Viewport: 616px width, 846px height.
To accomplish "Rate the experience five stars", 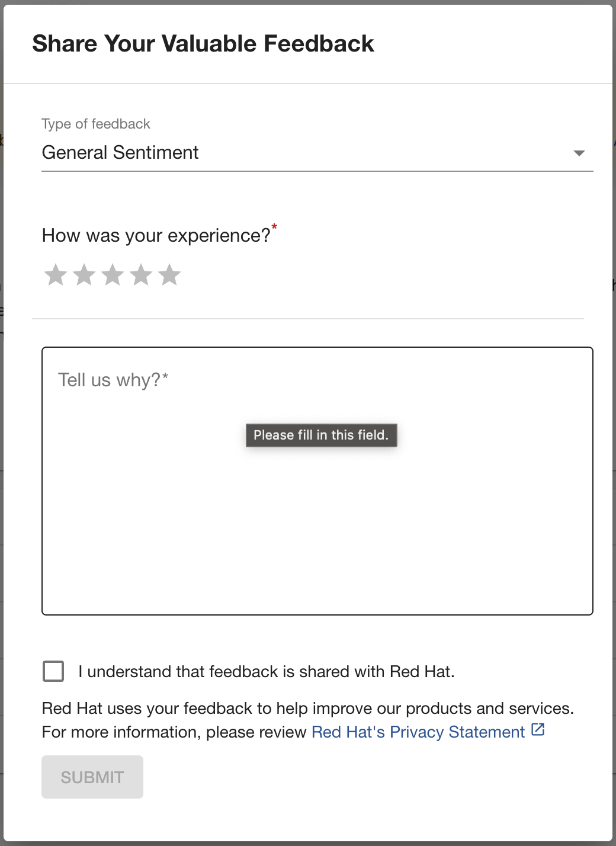I will [x=169, y=275].
